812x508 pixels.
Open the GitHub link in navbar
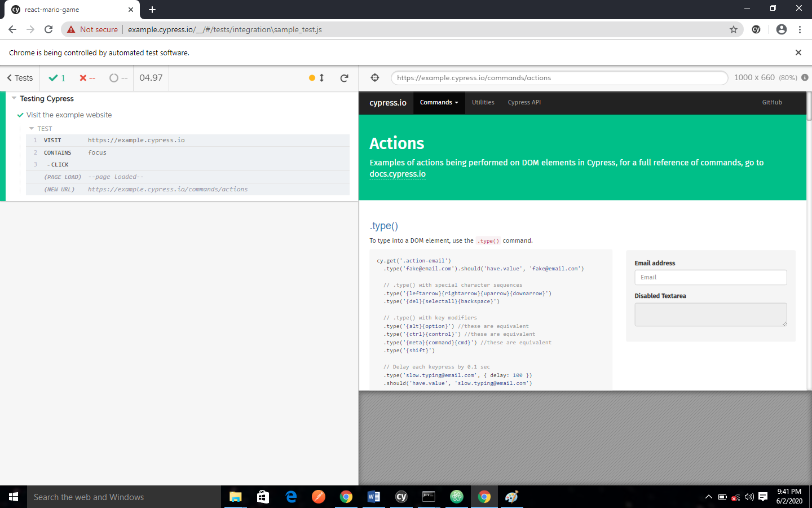tap(772, 103)
